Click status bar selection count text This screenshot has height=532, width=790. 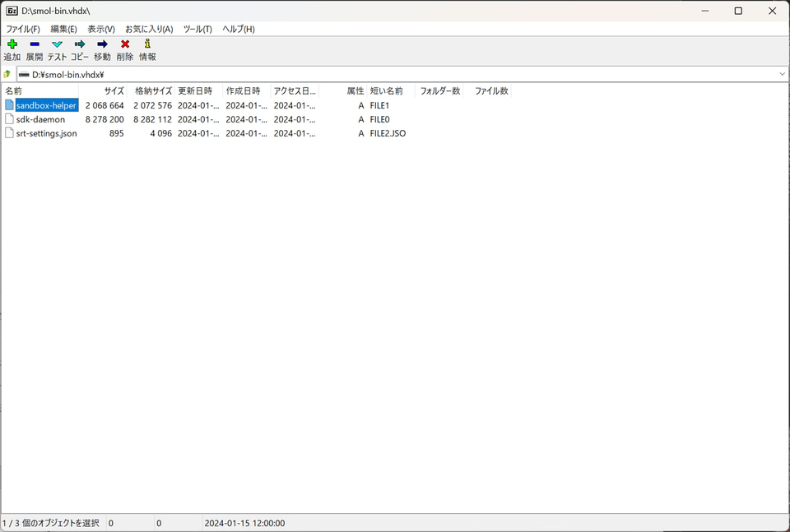click(51, 523)
